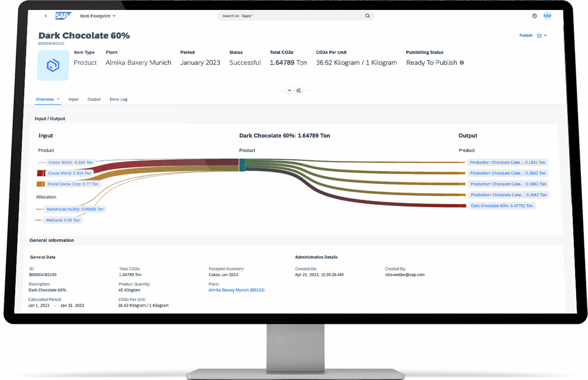588x380 pixels.
Task: Click the SAP logo
Action: (x=63, y=16)
